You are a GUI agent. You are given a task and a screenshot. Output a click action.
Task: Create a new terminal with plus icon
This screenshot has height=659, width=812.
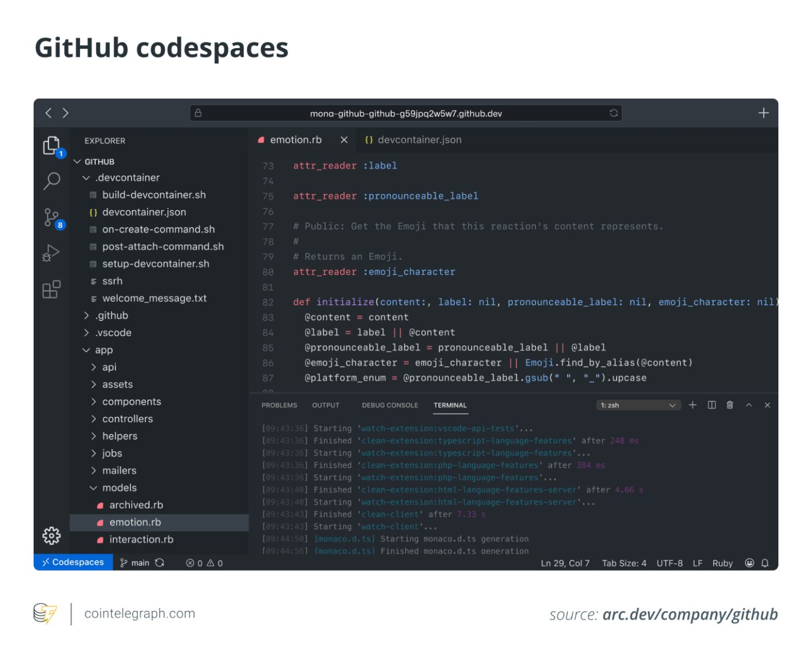pos(693,405)
